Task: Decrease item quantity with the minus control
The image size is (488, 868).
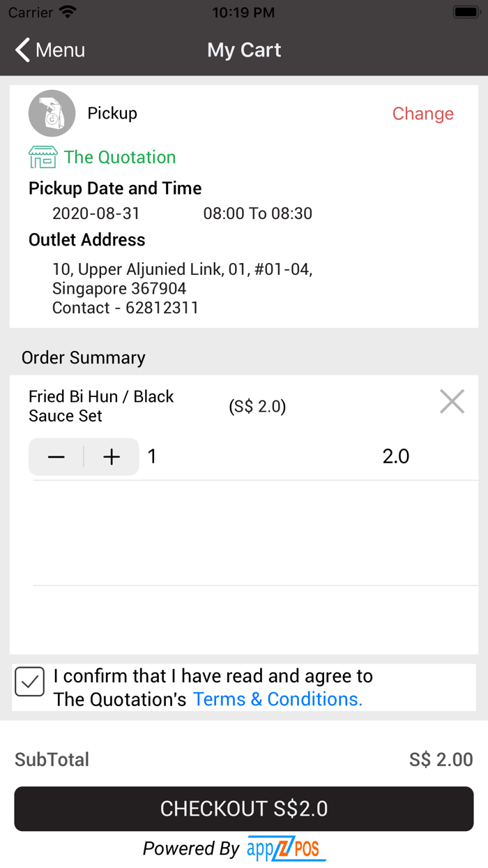Action: pos(55,456)
